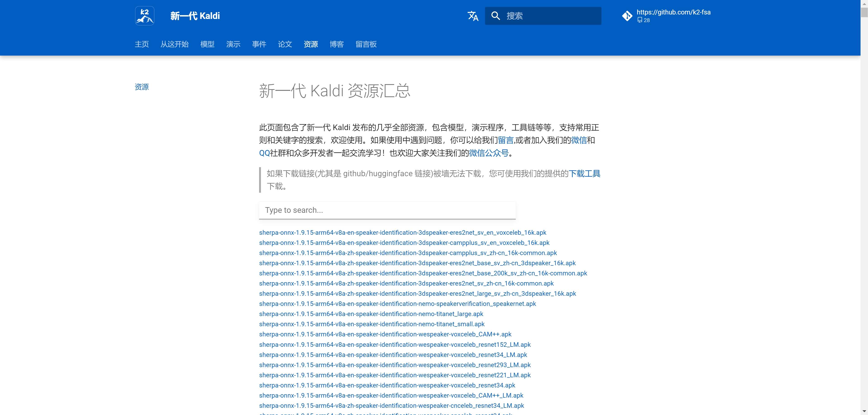Open the 微信公众号 link

tap(489, 153)
